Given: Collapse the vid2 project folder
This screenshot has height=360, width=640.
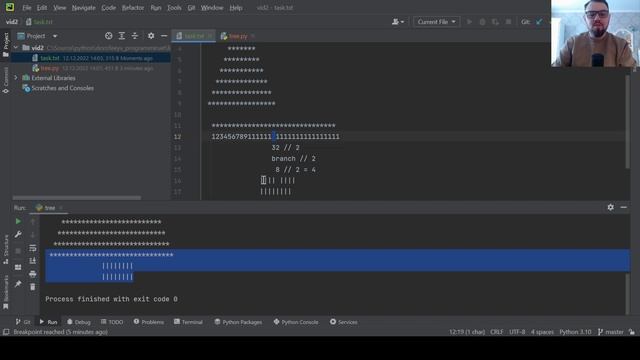Looking at the screenshot, I should coord(16,48).
